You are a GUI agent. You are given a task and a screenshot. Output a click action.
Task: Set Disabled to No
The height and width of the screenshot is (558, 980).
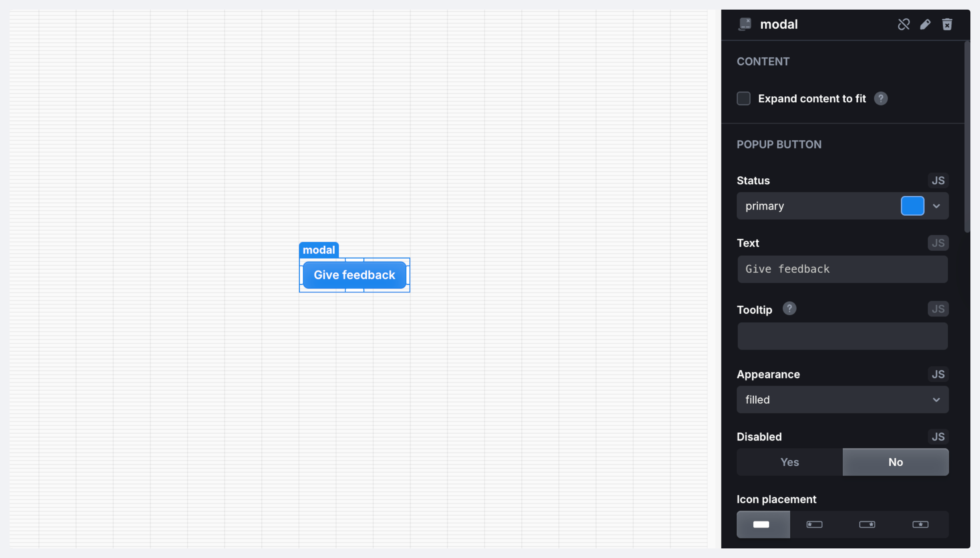(x=896, y=462)
